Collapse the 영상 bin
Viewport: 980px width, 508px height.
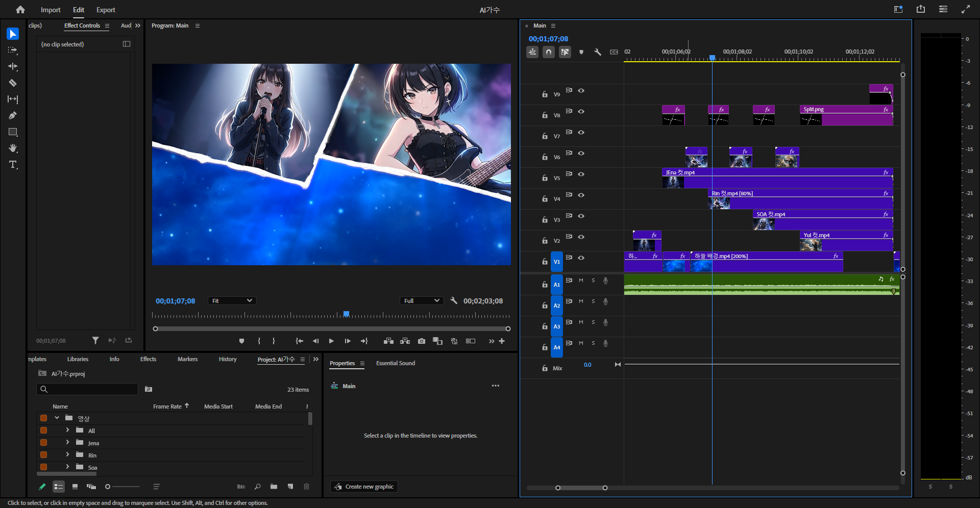(57, 418)
